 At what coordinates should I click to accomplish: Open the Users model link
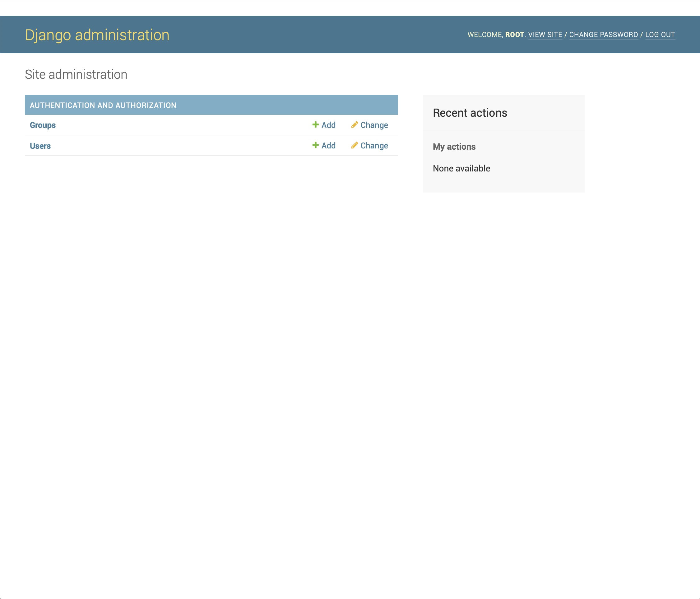click(40, 146)
